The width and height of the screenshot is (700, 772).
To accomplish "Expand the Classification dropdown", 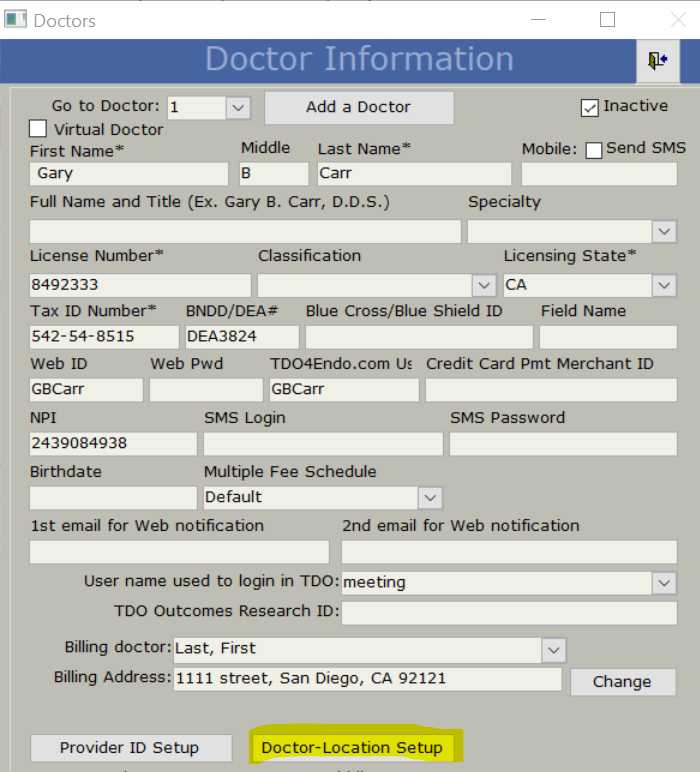I will (485, 285).
